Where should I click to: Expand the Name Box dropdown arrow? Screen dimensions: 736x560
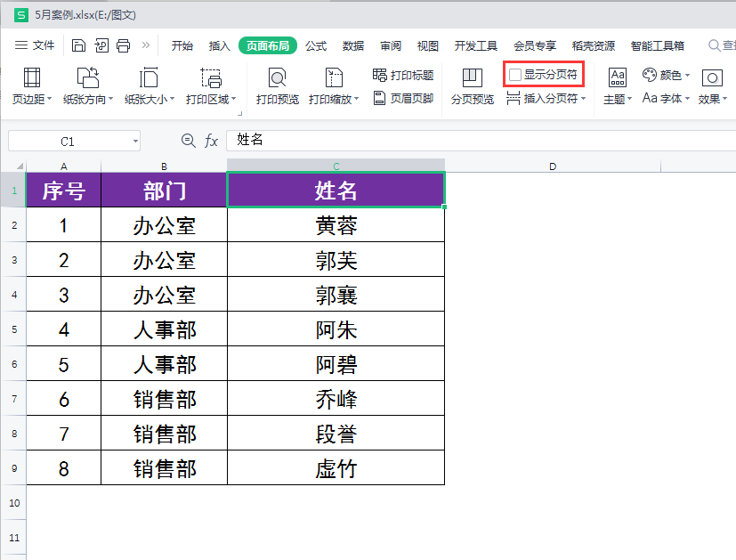click(x=134, y=141)
